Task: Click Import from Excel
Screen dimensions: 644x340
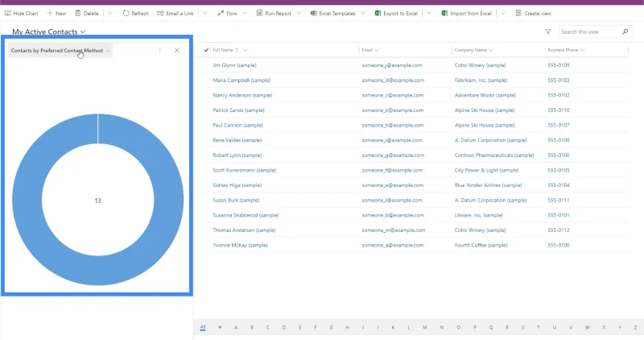Action: point(467,13)
